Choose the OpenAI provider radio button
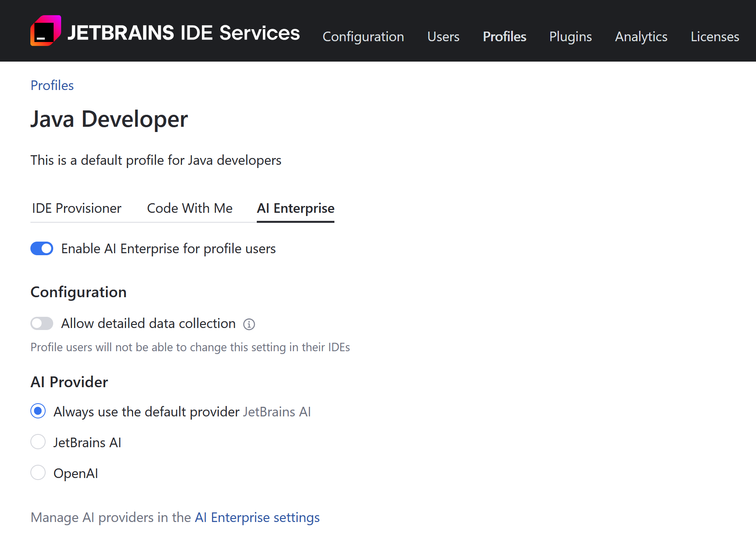This screenshot has height=548, width=756. (38, 473)
